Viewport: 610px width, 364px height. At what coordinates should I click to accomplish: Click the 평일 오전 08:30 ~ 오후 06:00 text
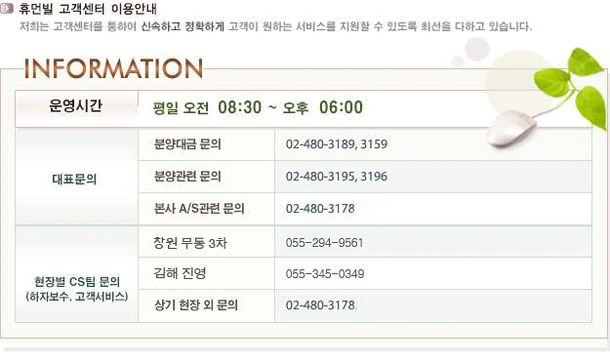tap(258, 107)
